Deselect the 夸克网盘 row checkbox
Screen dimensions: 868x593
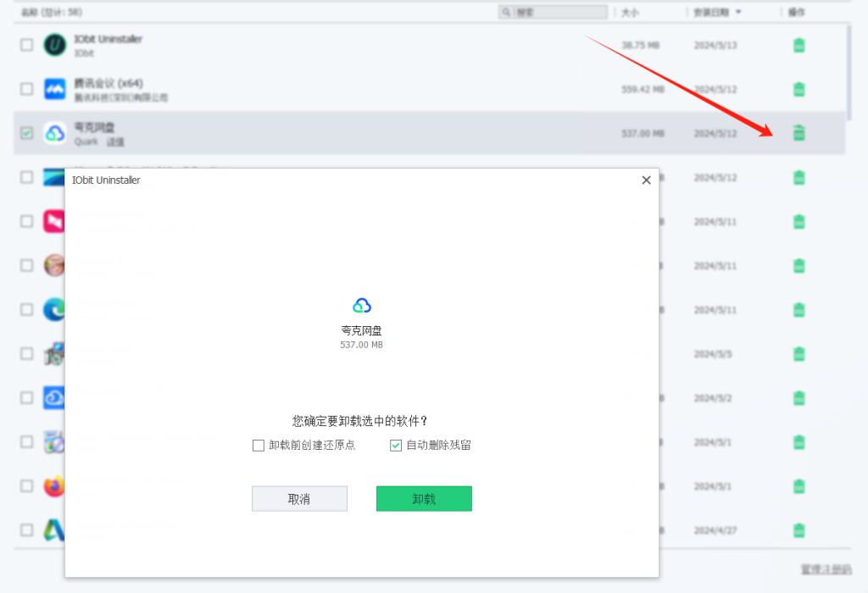pyautogui.click(x=27, y=133)
